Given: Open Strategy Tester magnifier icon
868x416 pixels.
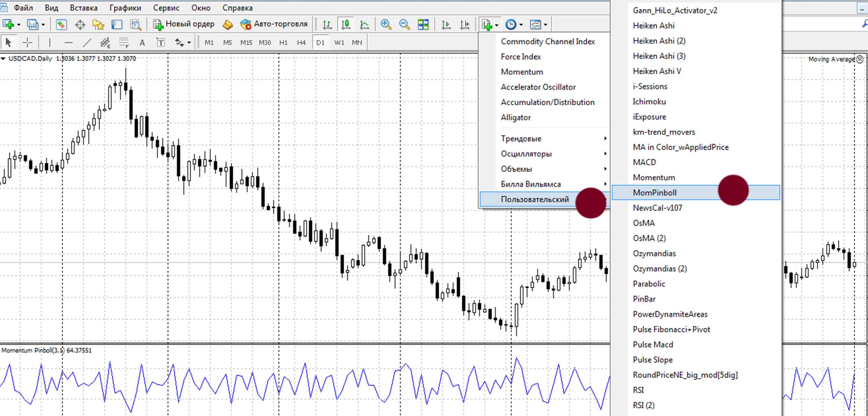Looking at the screenshot, I should click(x=135, y=24).
